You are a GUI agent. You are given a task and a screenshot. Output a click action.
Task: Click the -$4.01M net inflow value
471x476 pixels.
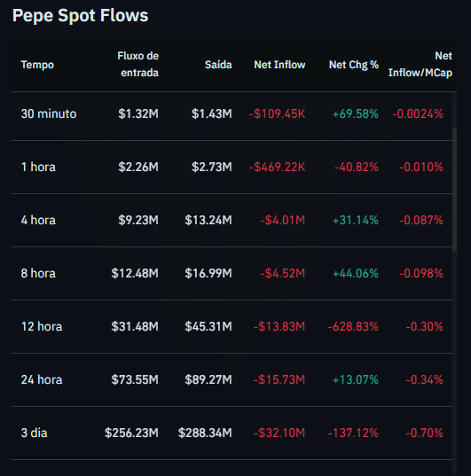coord(283,220)
